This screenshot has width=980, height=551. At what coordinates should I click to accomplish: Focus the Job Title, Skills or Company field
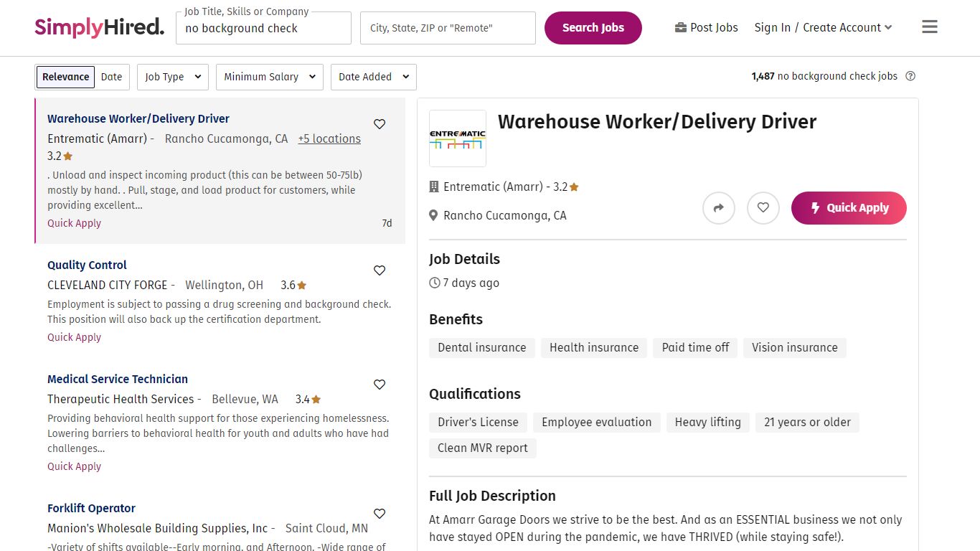tap(263, 28)
